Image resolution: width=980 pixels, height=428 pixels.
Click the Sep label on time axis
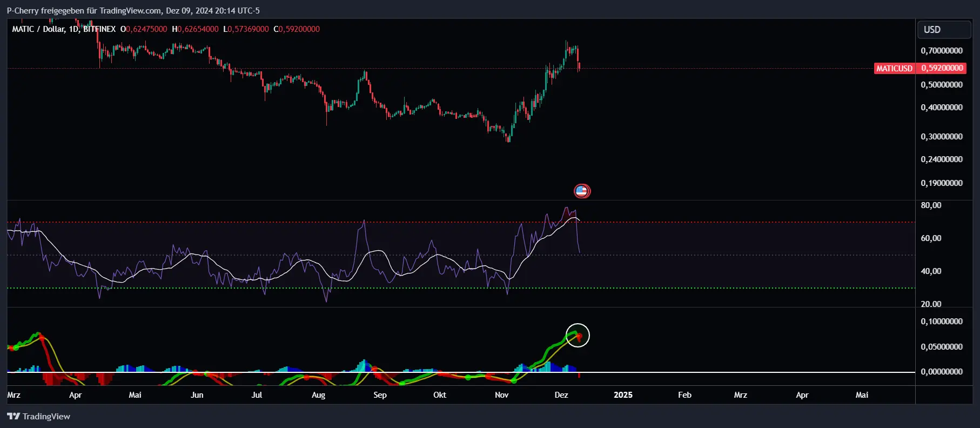click(x=380, y=395)
